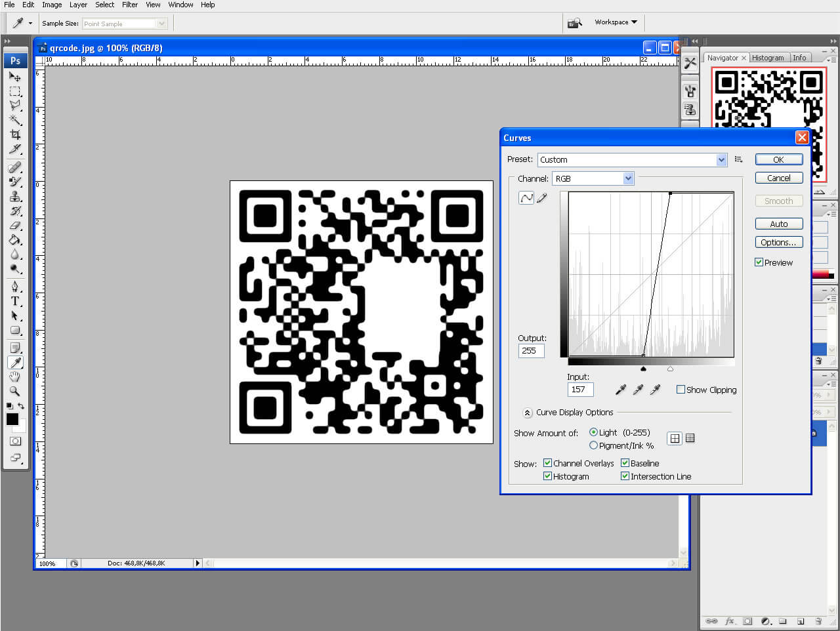Select the Pen tool

15,287
